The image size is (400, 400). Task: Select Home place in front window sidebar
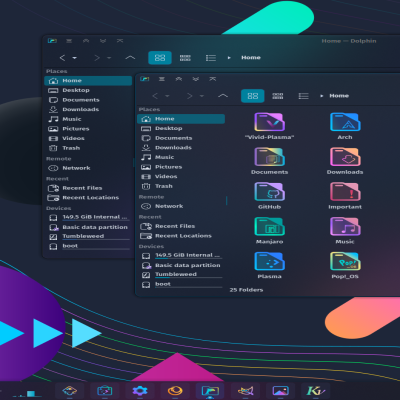[181, 119]
